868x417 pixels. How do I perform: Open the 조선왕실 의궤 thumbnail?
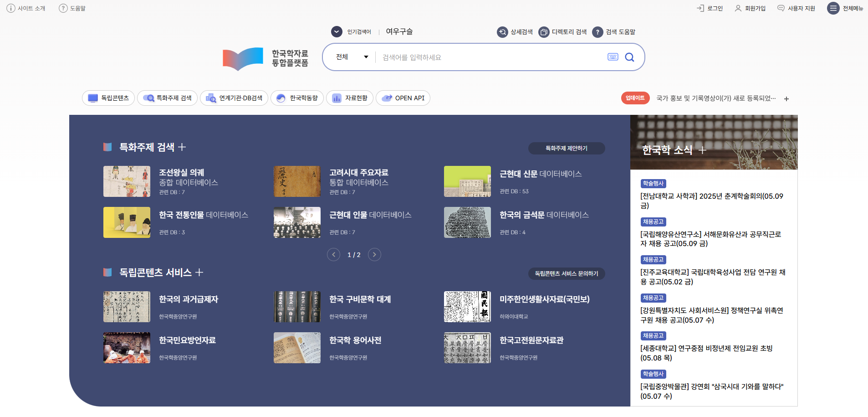pyautogui.click(x=127, y=181)
